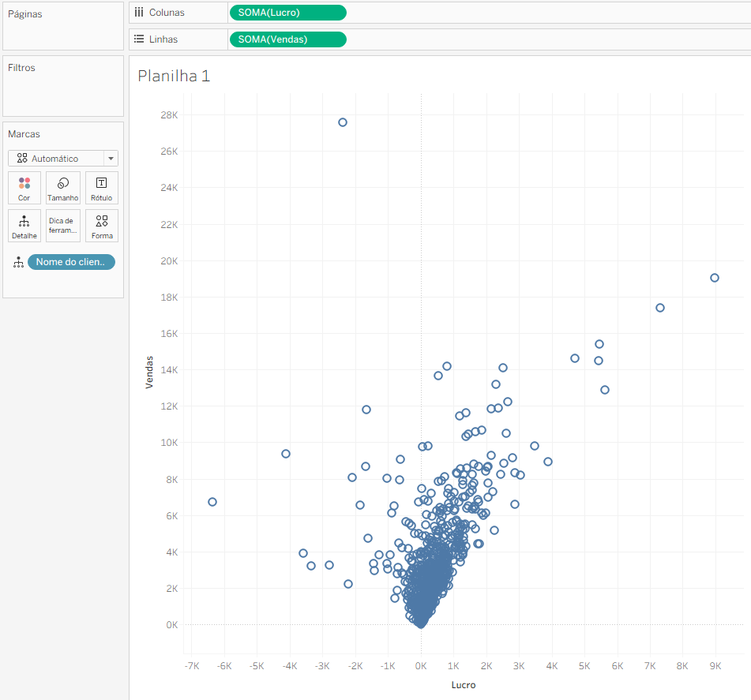Click the Colunas shelf columns icon
Viewport: 751px width, 700px height.
coord(139,13)
